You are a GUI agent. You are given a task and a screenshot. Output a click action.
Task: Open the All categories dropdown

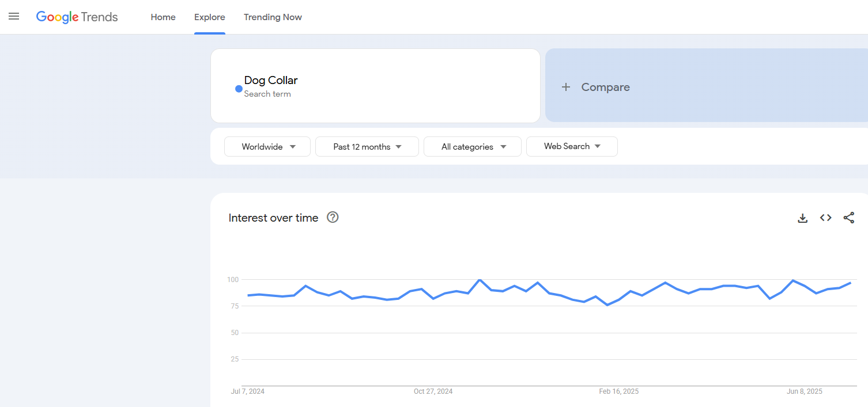click(x=473, y=147)
